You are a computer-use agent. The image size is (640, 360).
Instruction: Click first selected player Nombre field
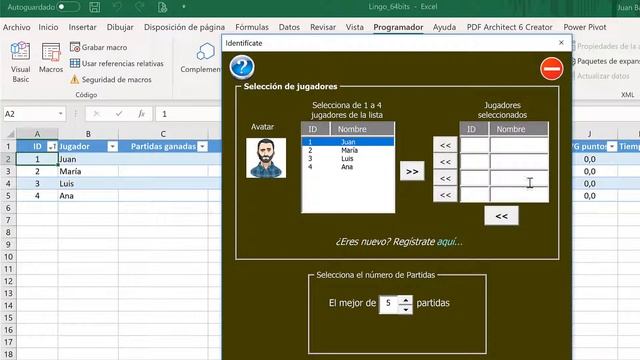pyautogui.click(x=519, y=145)
